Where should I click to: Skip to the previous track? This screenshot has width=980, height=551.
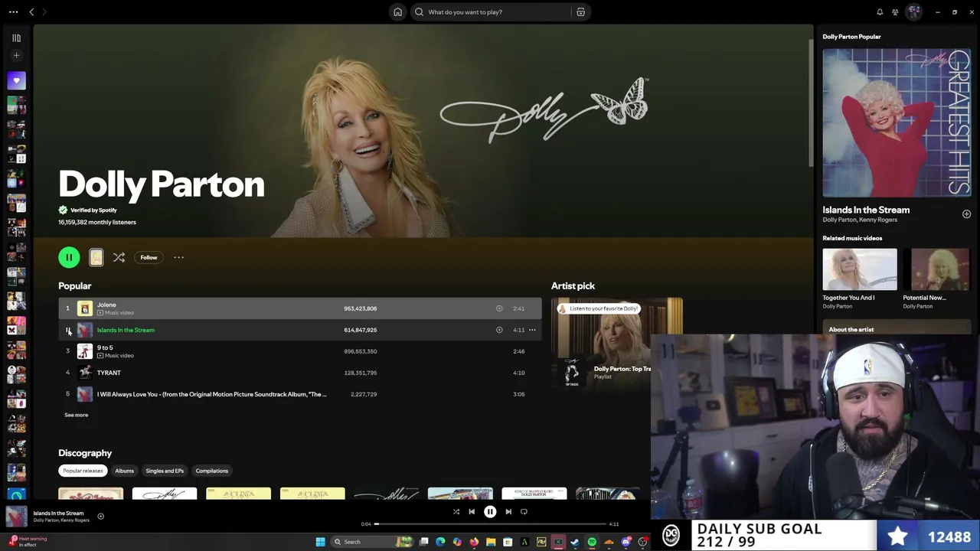(x=472, y=512)
